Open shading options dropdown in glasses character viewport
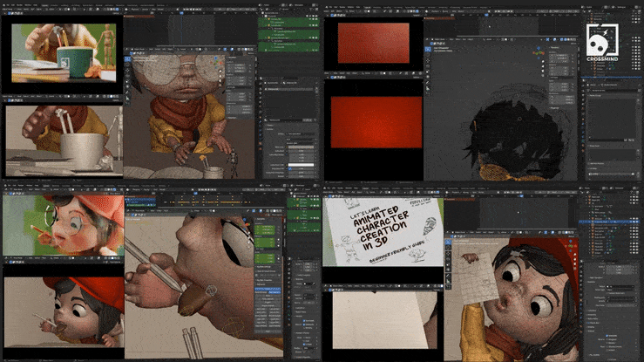Screen dimensions: 644x362 [x=254, y=49]
